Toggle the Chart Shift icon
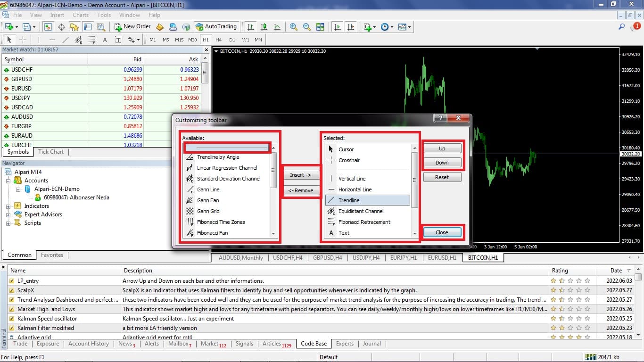 click(x=350, y=27)
